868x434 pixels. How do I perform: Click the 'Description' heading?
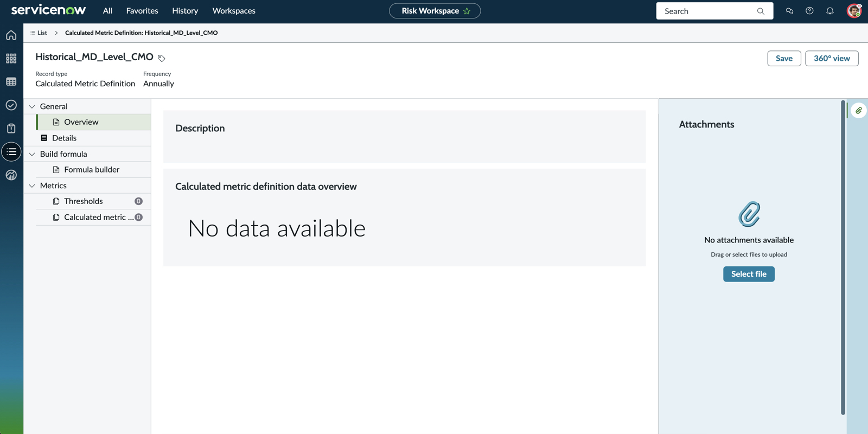(x=200, y=129)
